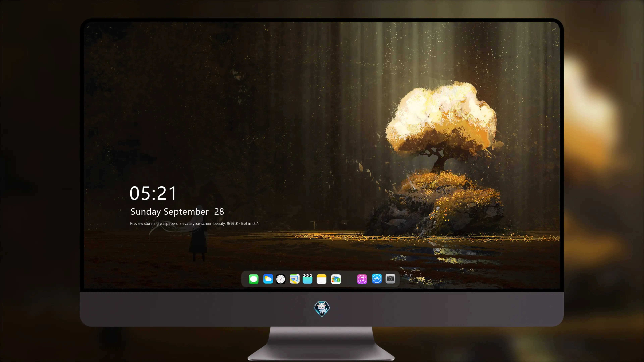This screenshot has height=362, width=644.
Task: Open the Maps app in the dock
Action: 294,279
